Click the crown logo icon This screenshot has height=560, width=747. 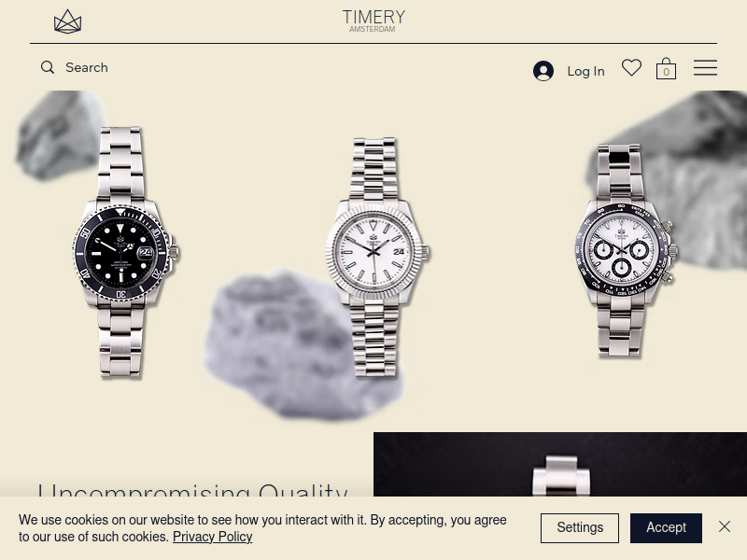67,21
